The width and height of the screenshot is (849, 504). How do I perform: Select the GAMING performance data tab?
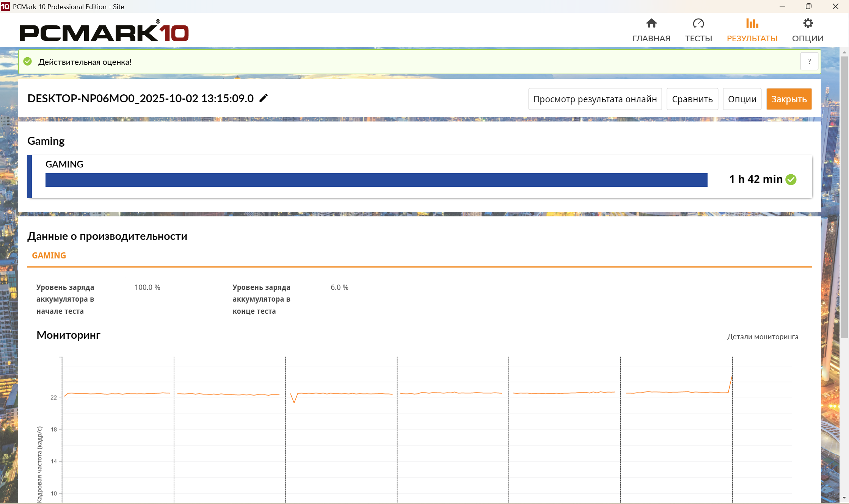pyautogui.click(x=49, y=255)
